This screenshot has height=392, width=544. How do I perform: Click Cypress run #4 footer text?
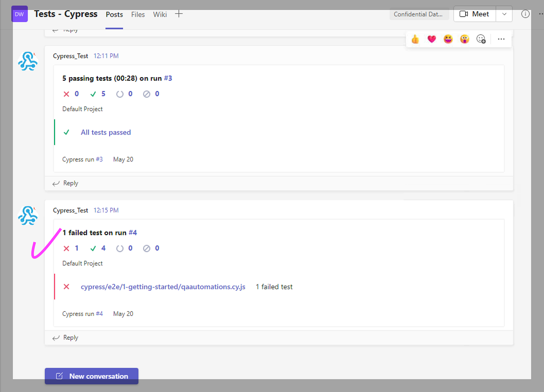tap(82, 313)
